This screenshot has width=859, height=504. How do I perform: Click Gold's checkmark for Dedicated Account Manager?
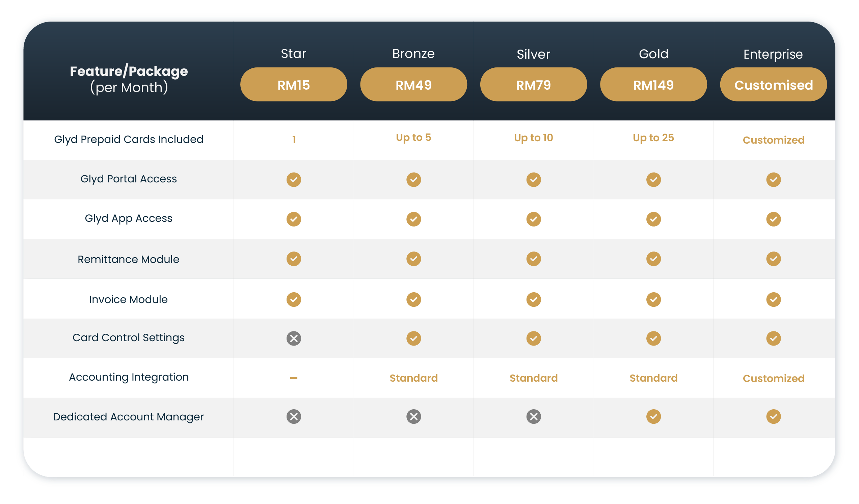[x=653, y=416]
